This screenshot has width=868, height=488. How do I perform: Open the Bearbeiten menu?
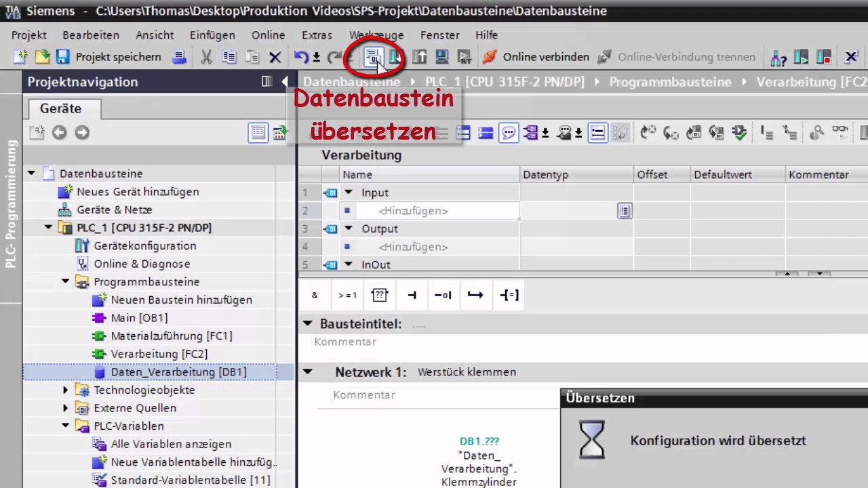[x=91, y=35]
